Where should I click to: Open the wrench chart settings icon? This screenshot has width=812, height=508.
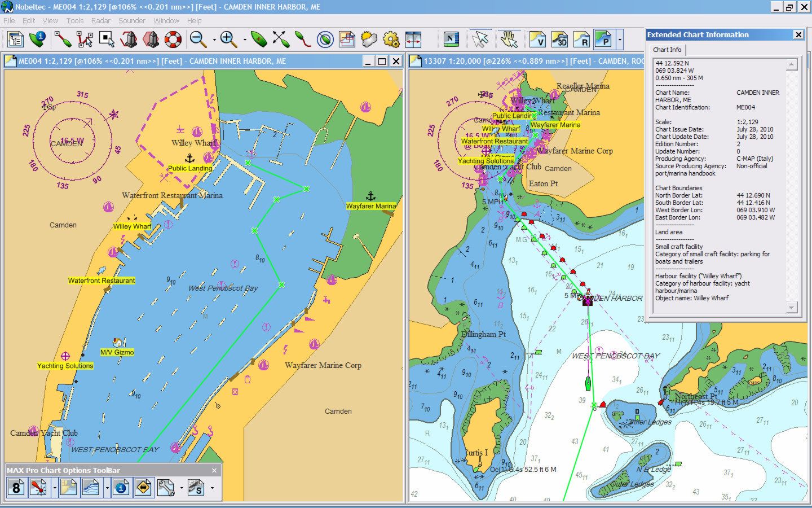pos(166,488)
